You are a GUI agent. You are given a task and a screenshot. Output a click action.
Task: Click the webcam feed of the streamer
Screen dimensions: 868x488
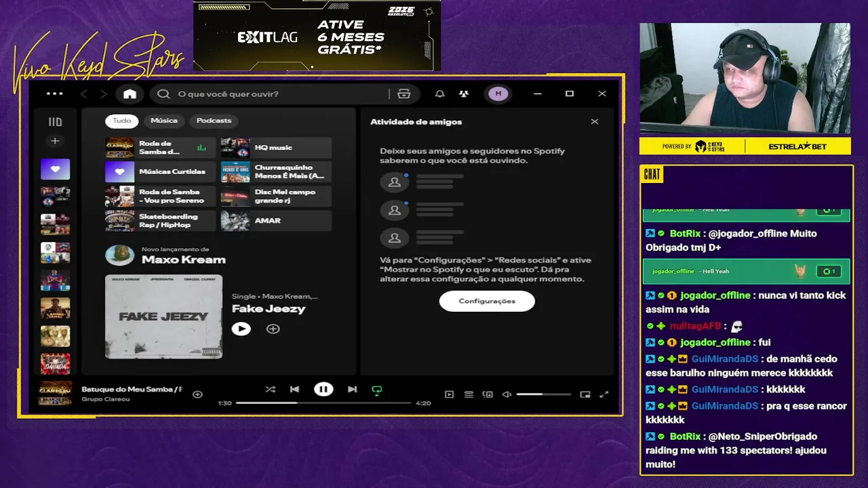click(745, 79)
